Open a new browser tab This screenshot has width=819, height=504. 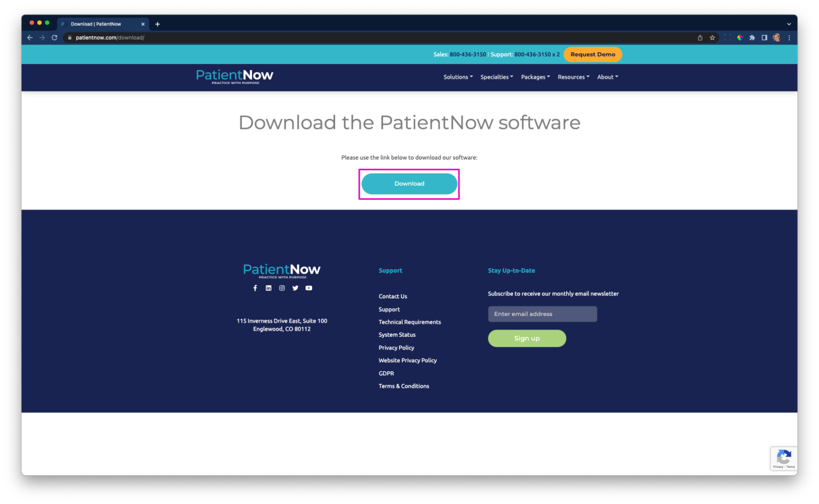click(x=157, y=24)
